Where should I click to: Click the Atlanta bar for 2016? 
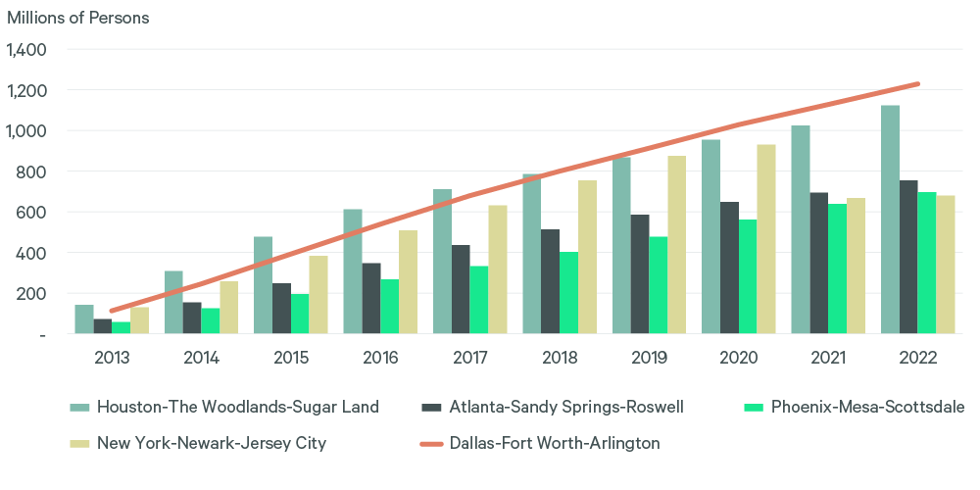[x=371, y=298]
